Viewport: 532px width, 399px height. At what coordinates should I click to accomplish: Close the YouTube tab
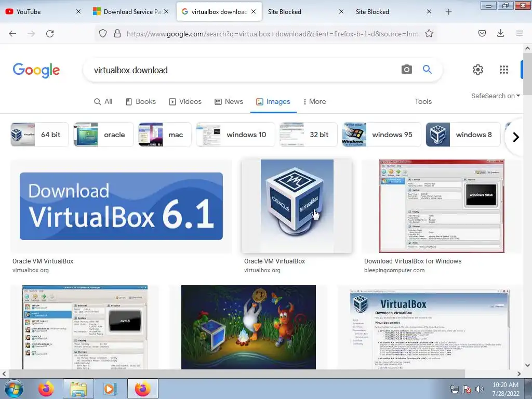coord(78,11)
